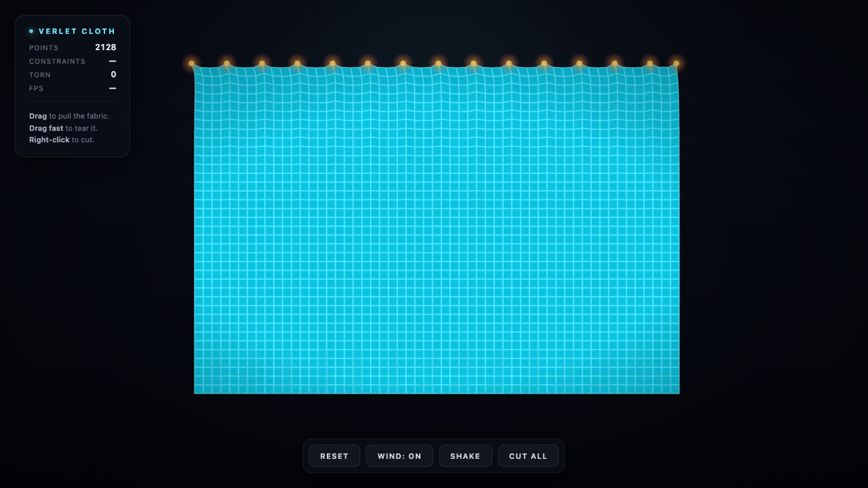Screen dimensions: 868x488
Task: Click the "Drag to pull the fabric." hint
Action: (x=69, y=116)
